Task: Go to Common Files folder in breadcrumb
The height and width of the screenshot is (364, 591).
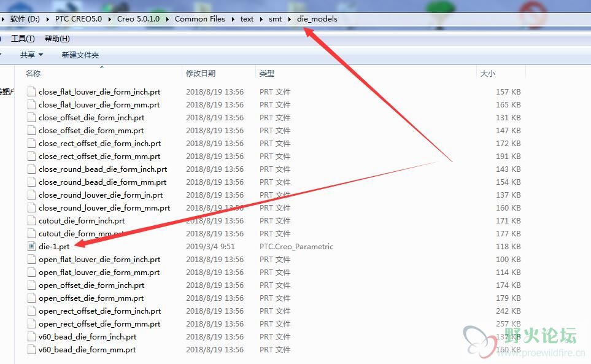Action: point(200,19)
